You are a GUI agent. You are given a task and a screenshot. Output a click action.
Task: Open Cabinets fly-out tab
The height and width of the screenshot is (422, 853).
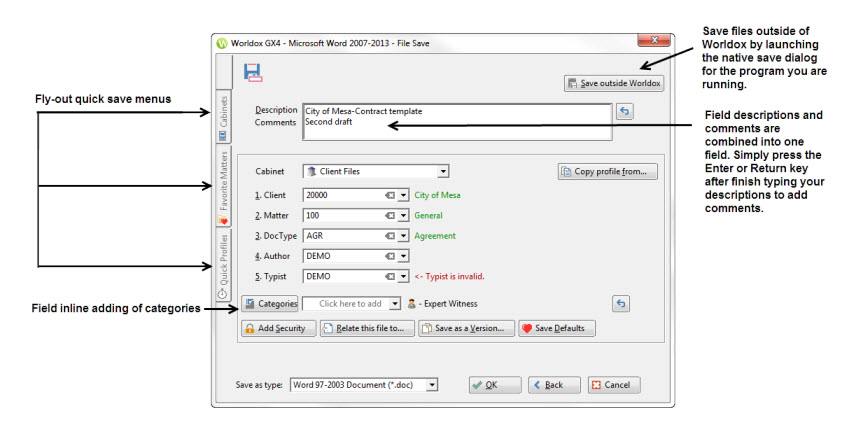point(224,117)
